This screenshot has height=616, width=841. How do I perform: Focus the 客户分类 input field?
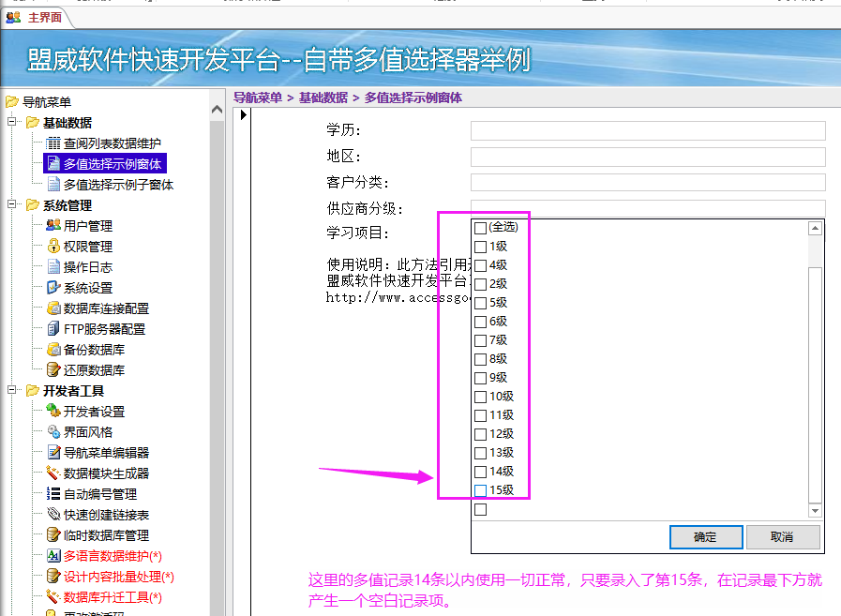[648, 183]
